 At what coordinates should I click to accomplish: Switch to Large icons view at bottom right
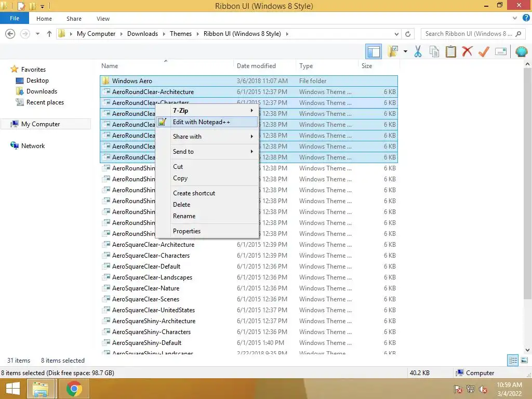pyautogui.click(x=524, y=361)
